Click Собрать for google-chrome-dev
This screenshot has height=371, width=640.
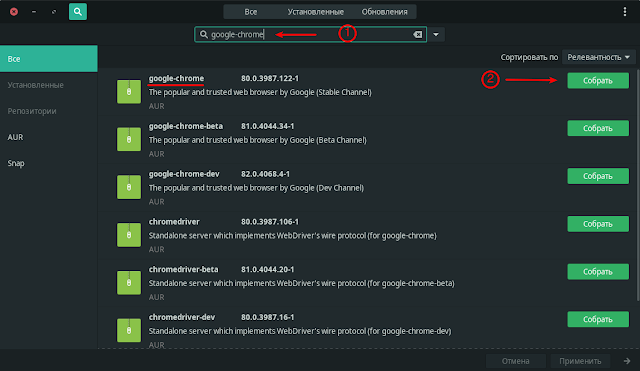pyautogui.click(x=598, y=176)
